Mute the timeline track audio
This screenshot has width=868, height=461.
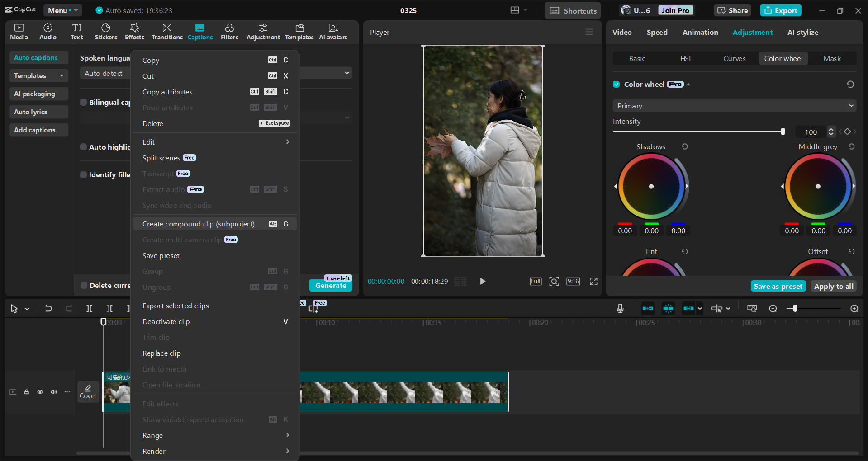(x=53, y=392)
